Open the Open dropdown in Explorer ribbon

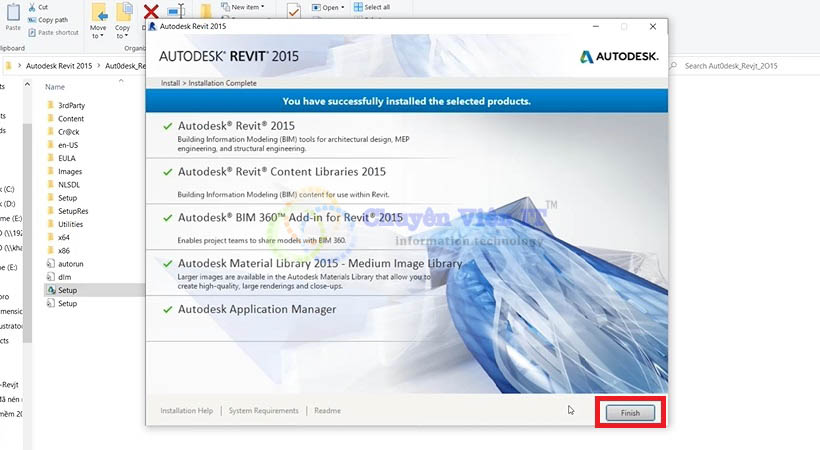[x=328, y=7]
